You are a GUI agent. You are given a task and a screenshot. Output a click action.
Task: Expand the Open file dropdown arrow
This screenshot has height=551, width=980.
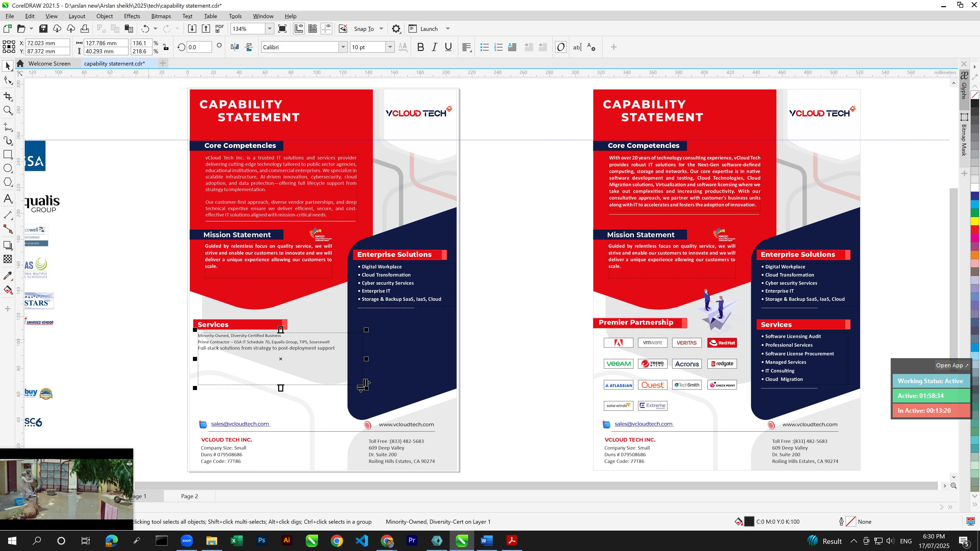31,29
